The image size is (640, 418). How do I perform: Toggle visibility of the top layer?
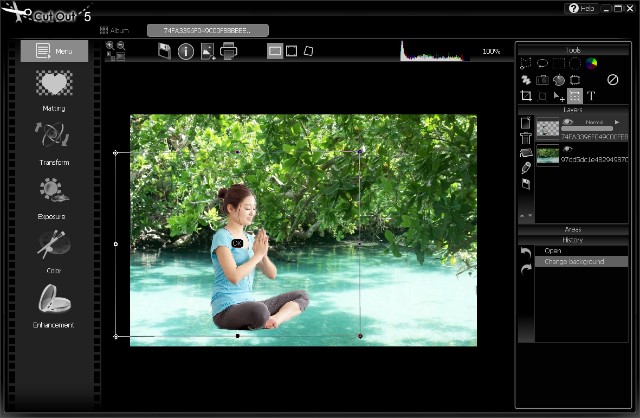567,121
